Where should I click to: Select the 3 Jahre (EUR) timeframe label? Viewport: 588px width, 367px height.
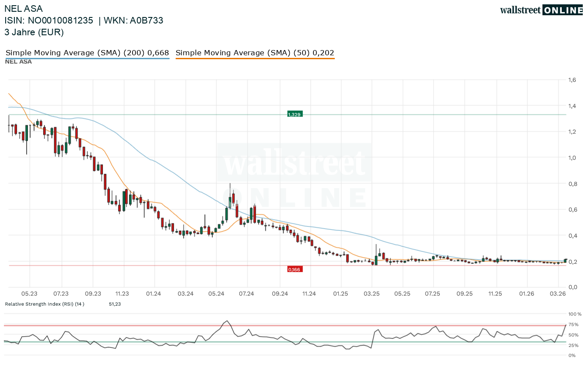[x=34, y=32]
